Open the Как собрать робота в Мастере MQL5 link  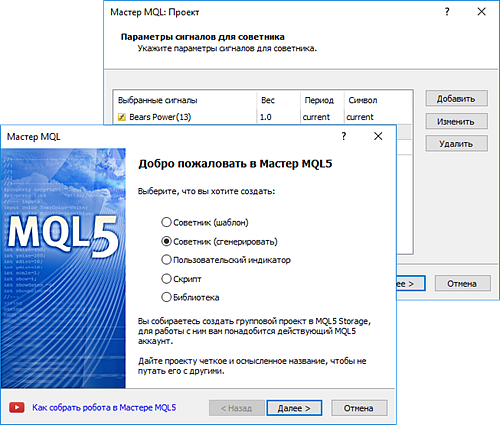tap(104, 407)
